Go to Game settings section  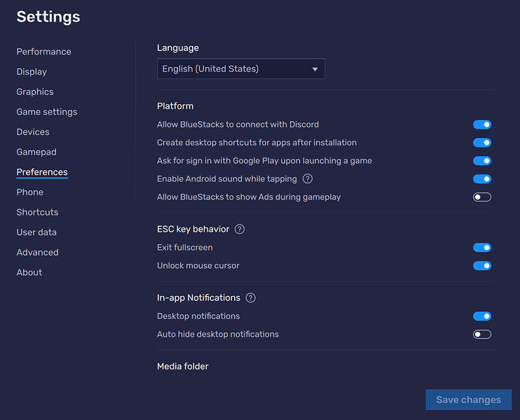click(x=47, y=112)
